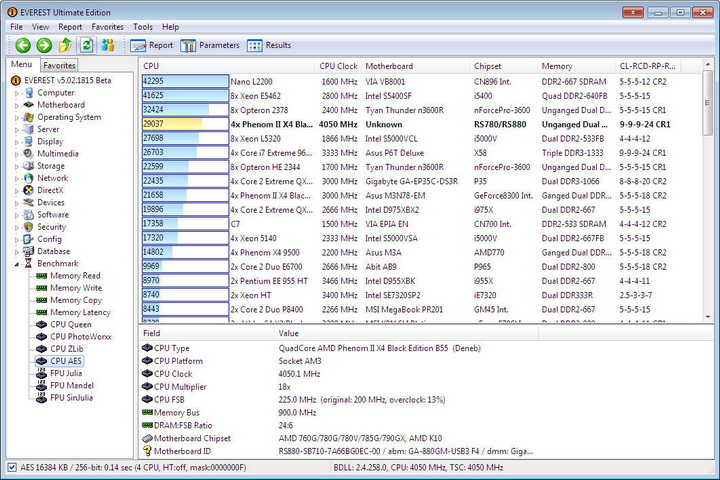Open the Help menu
720x480 pixels.
point(170,27)
